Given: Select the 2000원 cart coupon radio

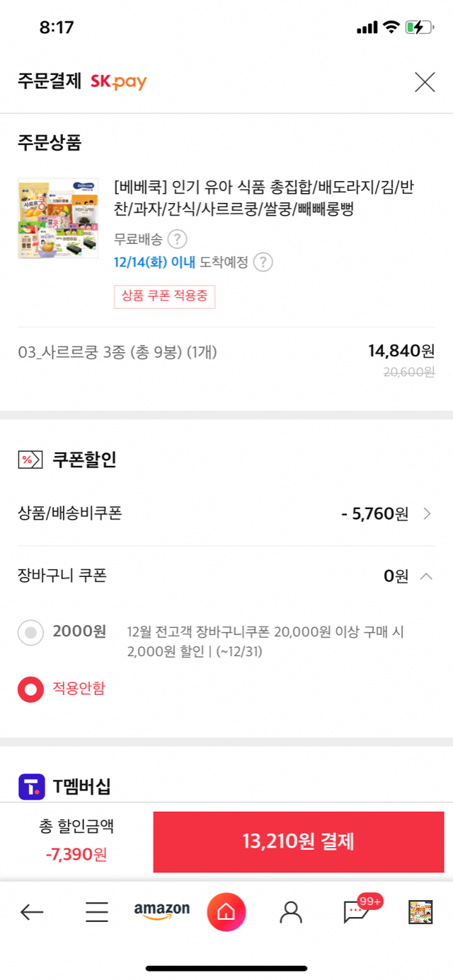Looking at the screenshot, I should [30, 632].
